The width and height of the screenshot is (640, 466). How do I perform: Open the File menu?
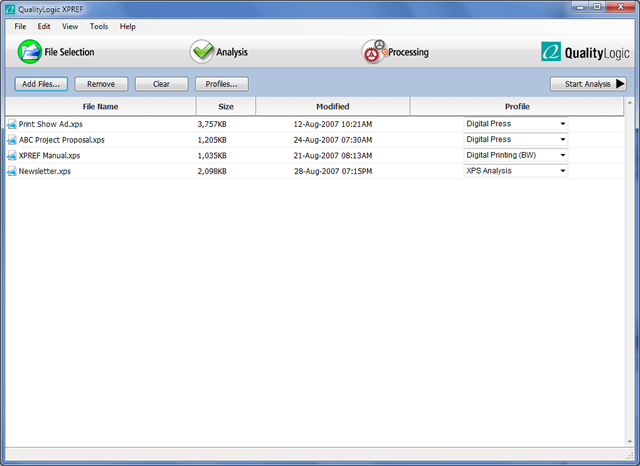click(20, 27)
